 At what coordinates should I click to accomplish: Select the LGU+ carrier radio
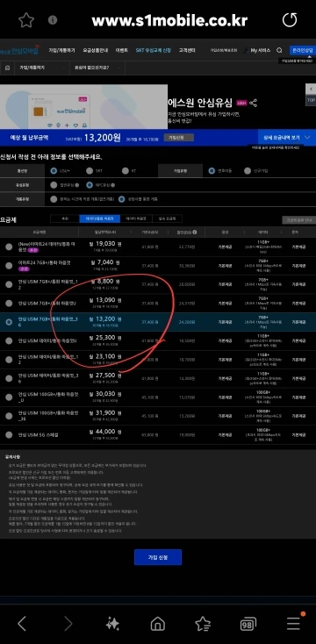pyautogui.click(x=54, y=171)
